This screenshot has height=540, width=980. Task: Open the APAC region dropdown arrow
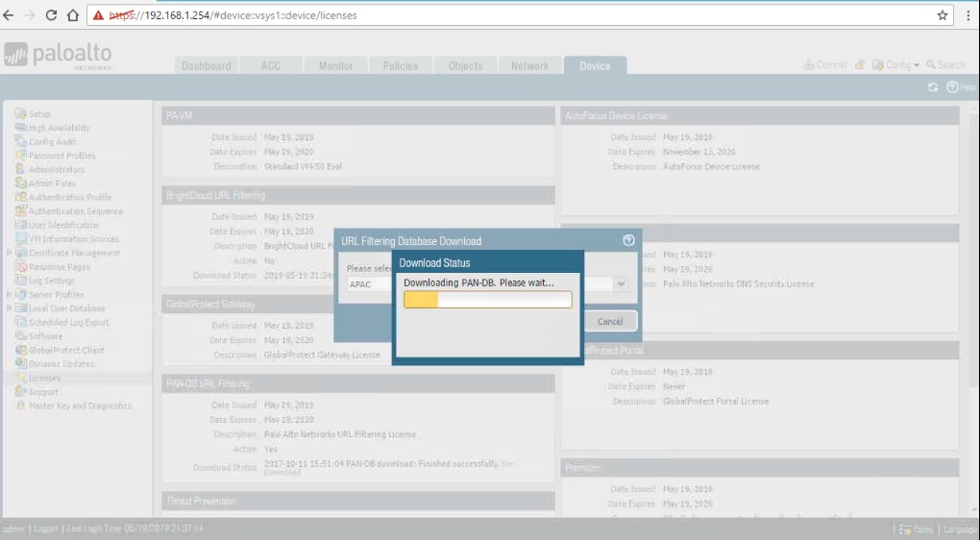pyautogui.click(x=621, y=284)
